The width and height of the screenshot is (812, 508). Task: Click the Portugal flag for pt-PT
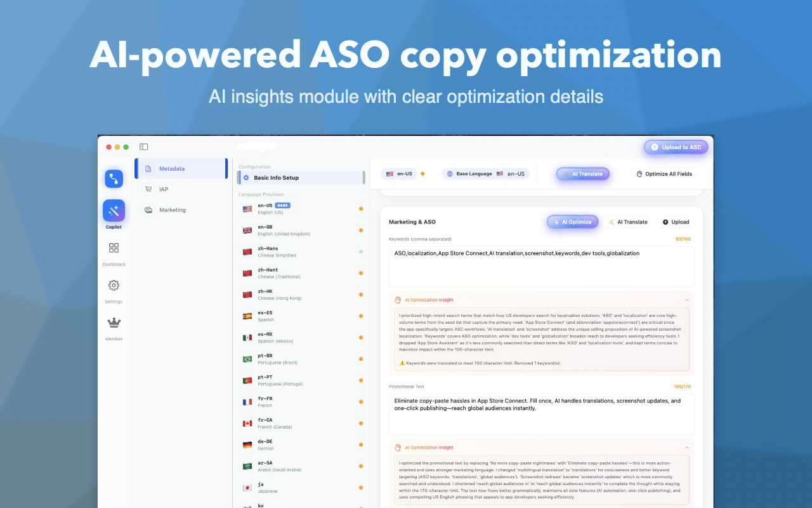247,380
